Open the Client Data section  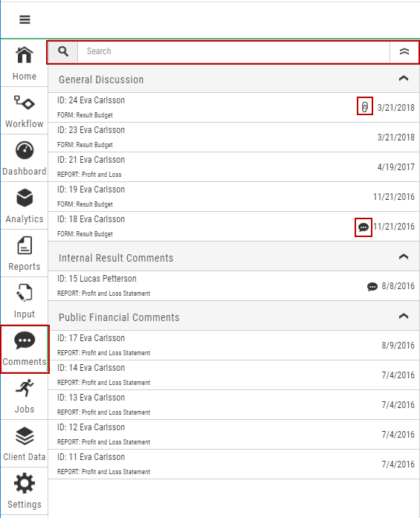pos(24,444)
